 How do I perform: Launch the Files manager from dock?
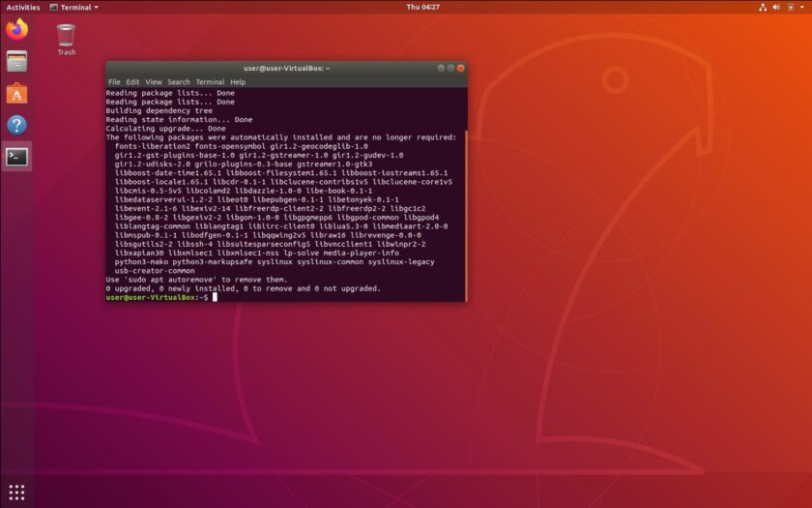click(16, 61)
